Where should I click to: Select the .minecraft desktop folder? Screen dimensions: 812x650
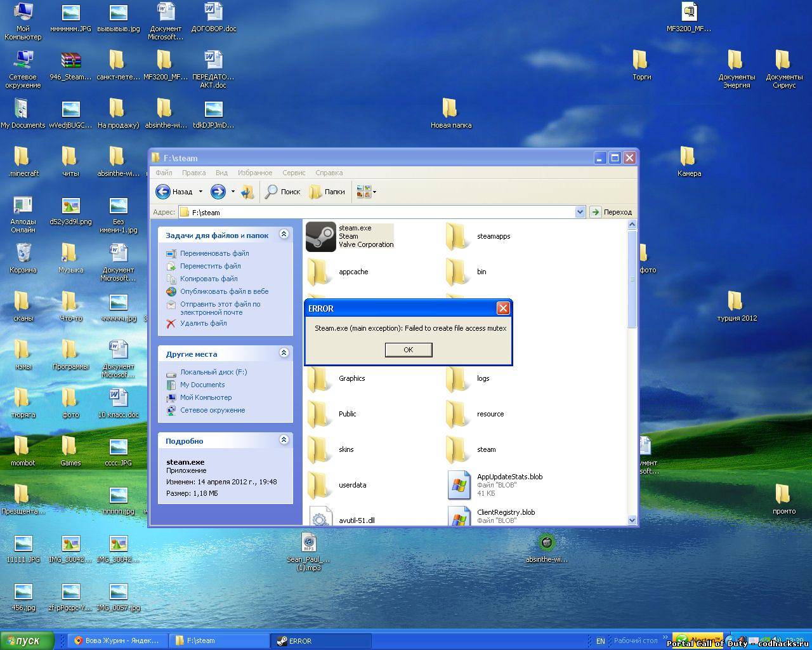[x=23, y=161]
